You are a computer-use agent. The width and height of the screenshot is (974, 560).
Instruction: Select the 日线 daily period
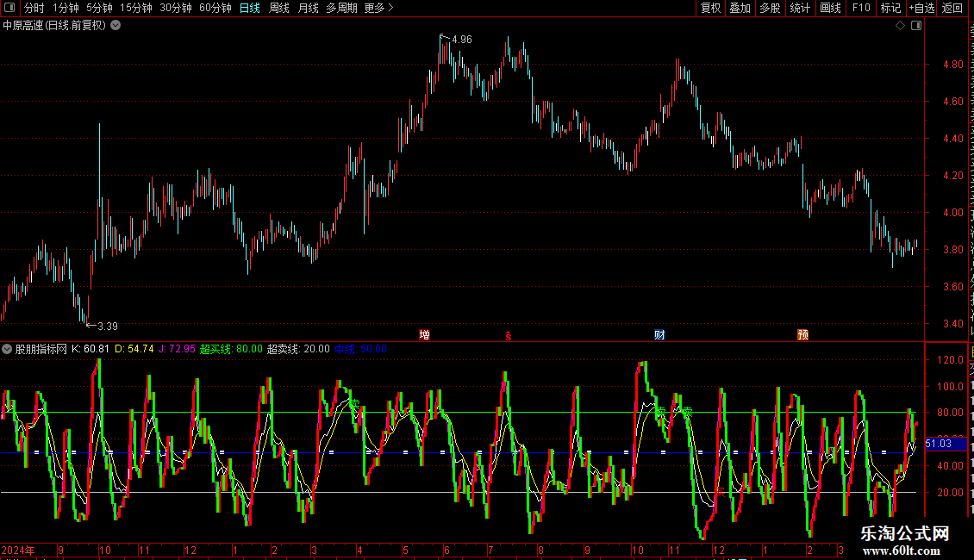click(x=250, y=8)
